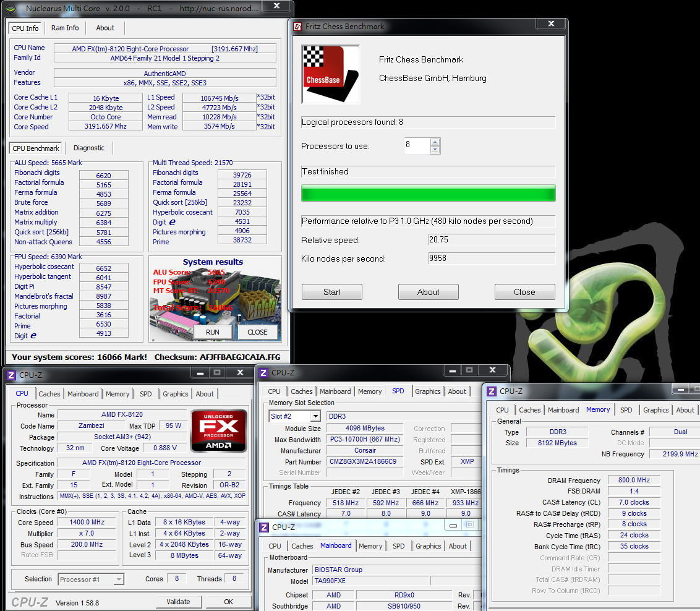Open the Processor #1 selection dropdown
This screenshot has width=700, height=611.
(x=119, y=579)
